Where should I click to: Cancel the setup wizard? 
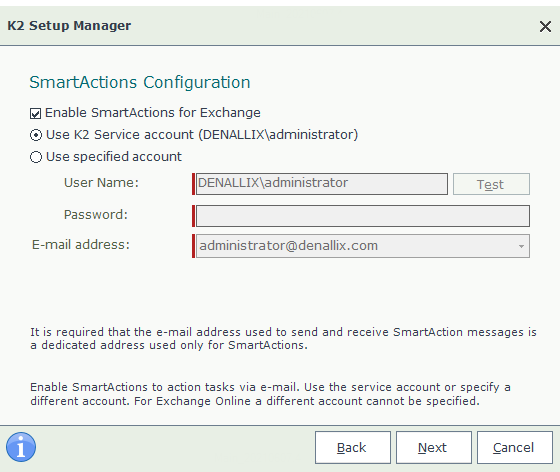(x=515, y=447)
